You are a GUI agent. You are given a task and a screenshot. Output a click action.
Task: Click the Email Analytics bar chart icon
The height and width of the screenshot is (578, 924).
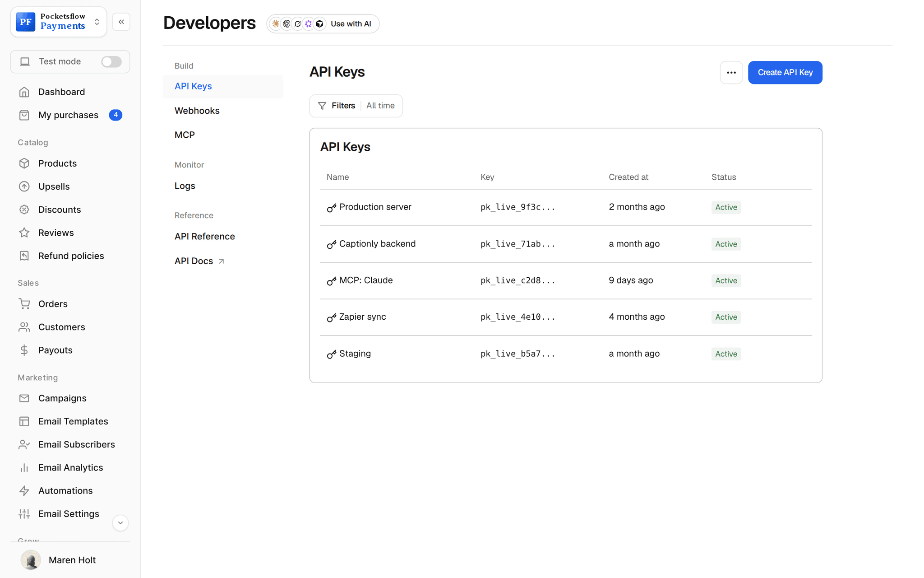[x=24, y=468]
